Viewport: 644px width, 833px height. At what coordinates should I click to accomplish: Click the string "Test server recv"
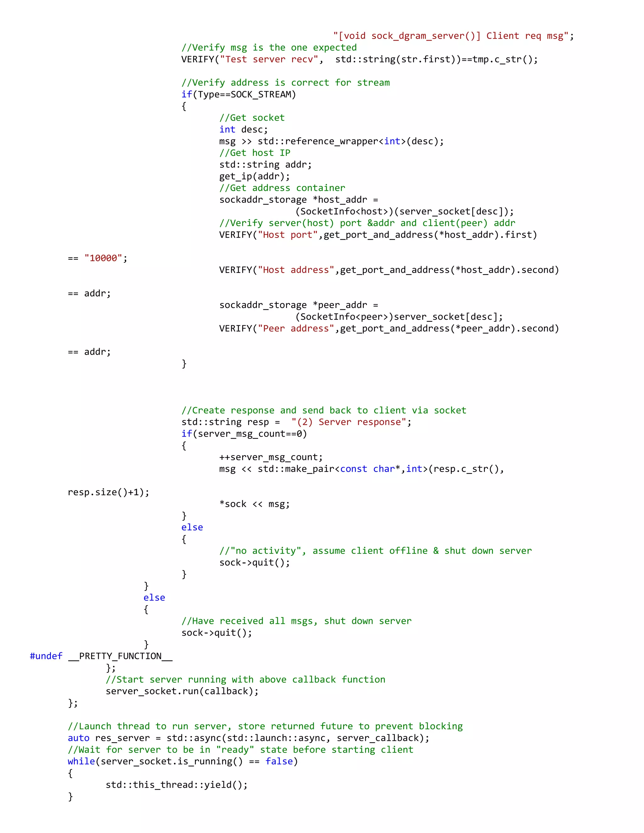(x=269, y=59)
